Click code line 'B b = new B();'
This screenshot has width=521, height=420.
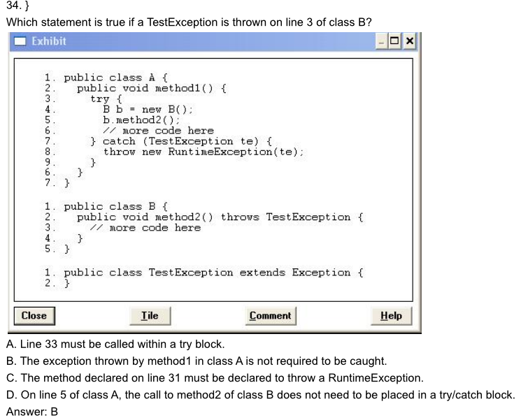click(x=148, y=110)
